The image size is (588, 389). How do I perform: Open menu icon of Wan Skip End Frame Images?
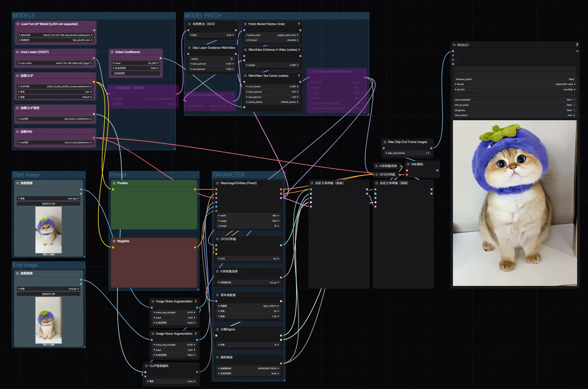coord(385,142)
